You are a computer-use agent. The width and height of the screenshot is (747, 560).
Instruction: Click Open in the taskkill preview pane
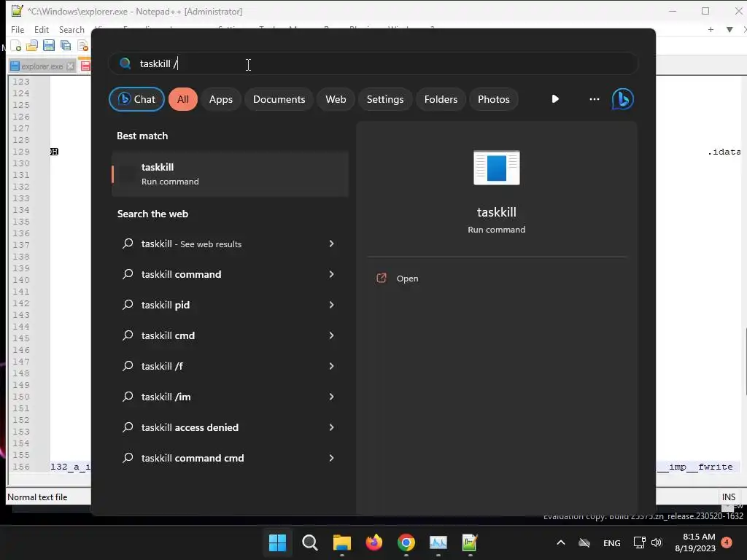(x=407, y=279)
